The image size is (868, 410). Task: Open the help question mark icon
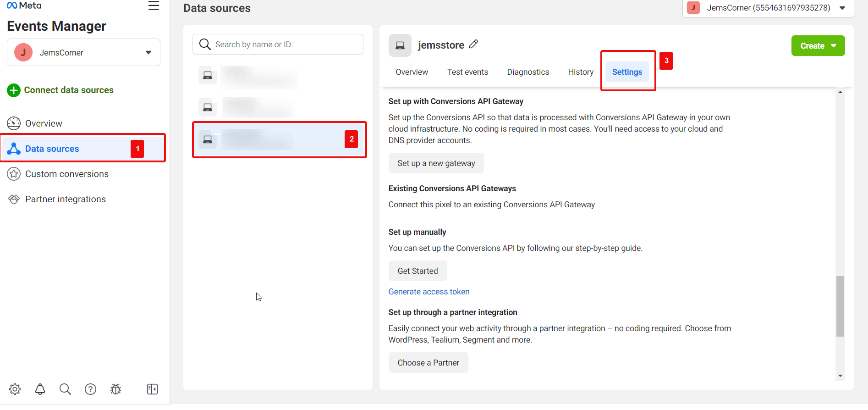click(x=90, y=389)
